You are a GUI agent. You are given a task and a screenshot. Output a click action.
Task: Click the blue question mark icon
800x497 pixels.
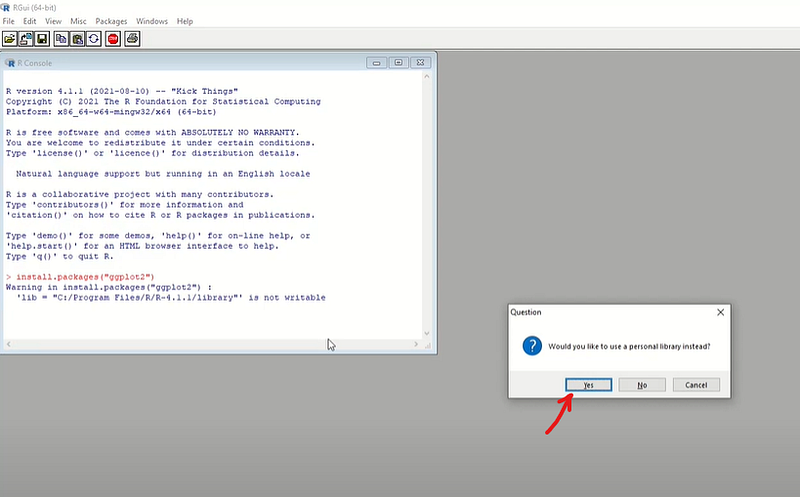[x=532, y=346]
